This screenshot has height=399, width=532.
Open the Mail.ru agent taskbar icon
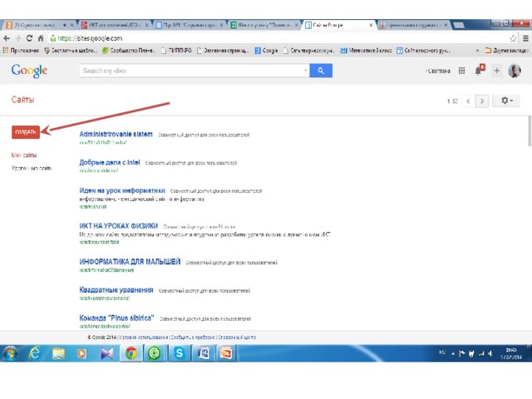tap(154, 353)
